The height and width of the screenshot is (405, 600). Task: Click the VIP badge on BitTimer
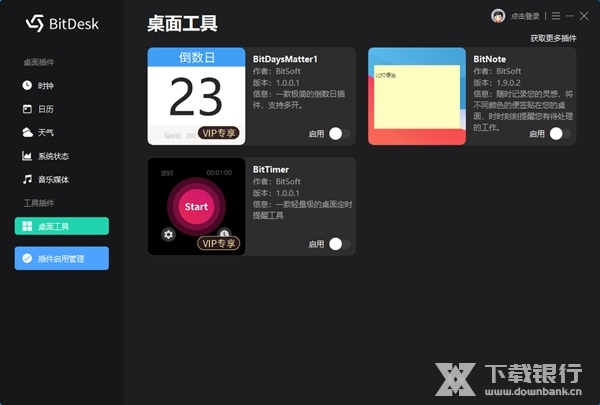pyautogui.click(x=218, y=243)
